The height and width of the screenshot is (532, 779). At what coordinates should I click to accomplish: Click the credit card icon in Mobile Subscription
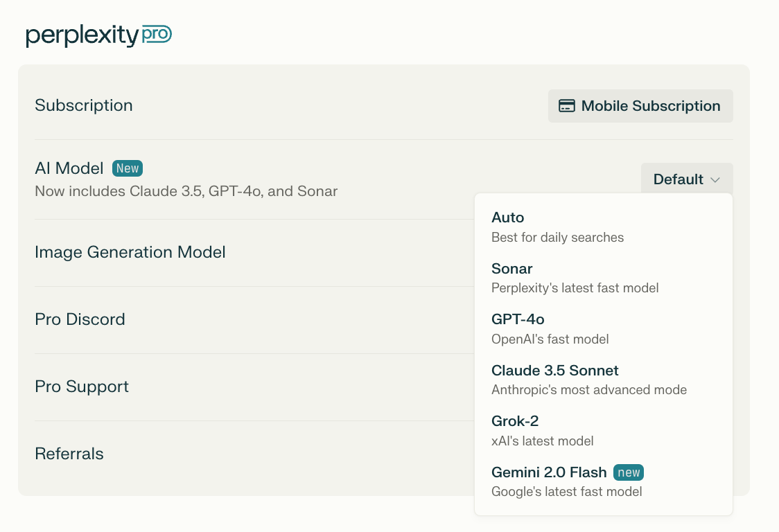click(567, 106)
